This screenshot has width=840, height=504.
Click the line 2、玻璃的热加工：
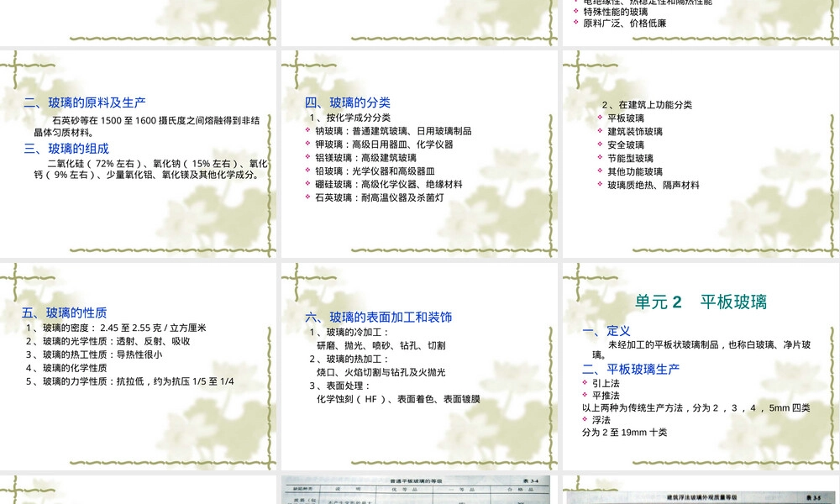[x=349, y=359]
